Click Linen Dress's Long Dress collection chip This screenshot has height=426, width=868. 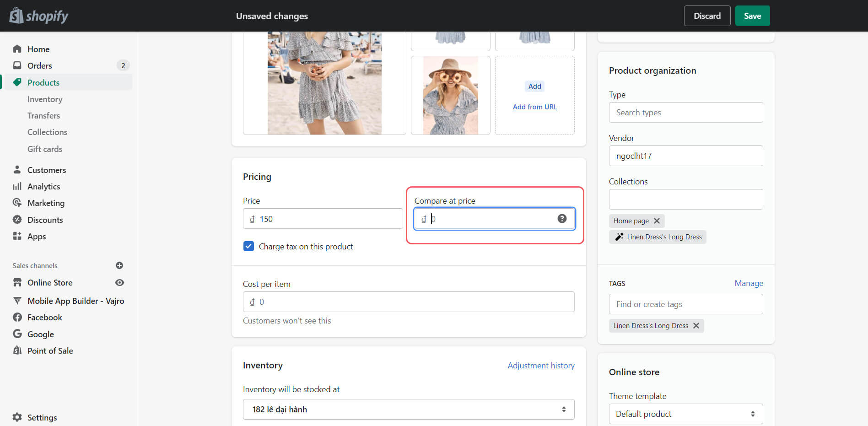click(658, 237)
